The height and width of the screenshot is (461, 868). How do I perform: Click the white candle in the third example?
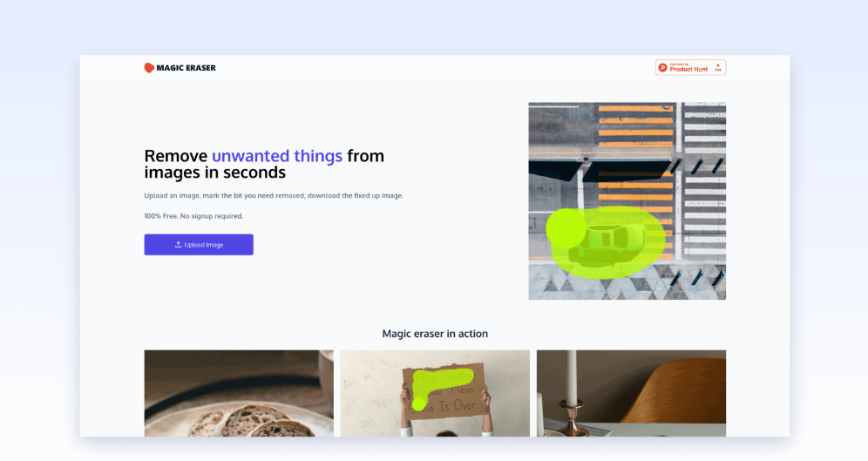571,376
